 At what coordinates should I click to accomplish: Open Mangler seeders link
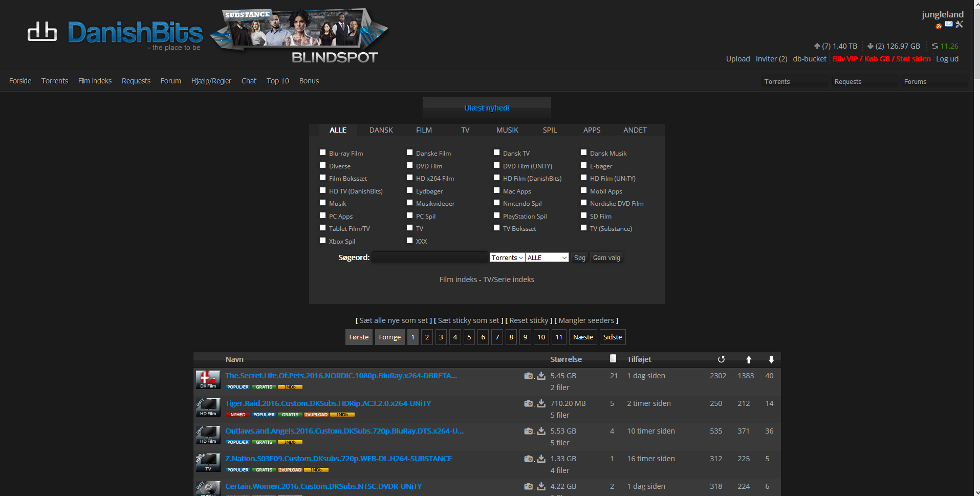click(x=586, y=320)
